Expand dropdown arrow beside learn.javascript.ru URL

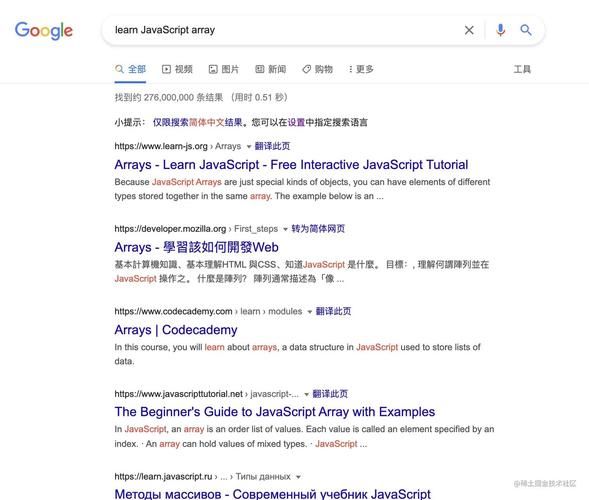coord(298,477)
